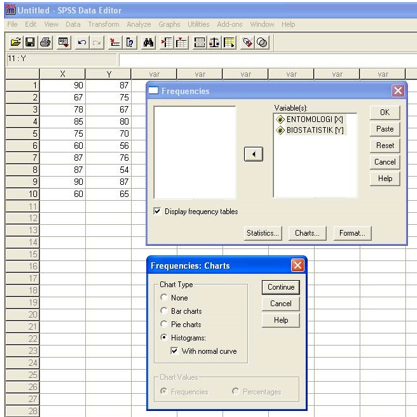The width and height of the screenshot is (417, 417).
Task: Click Cancel in Frequencies: Charts dialog
Action: [x=281, y=304]
